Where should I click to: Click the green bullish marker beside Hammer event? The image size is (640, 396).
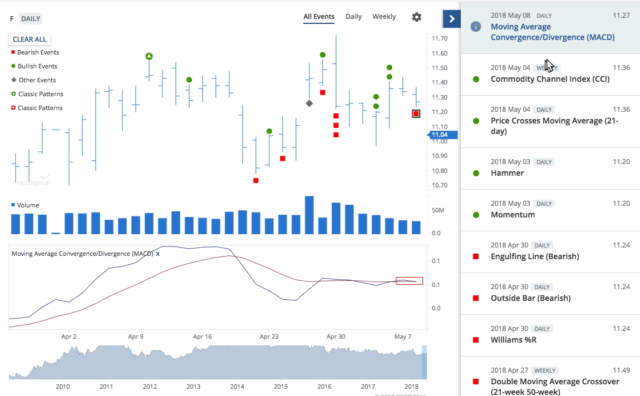pos(476,173)
